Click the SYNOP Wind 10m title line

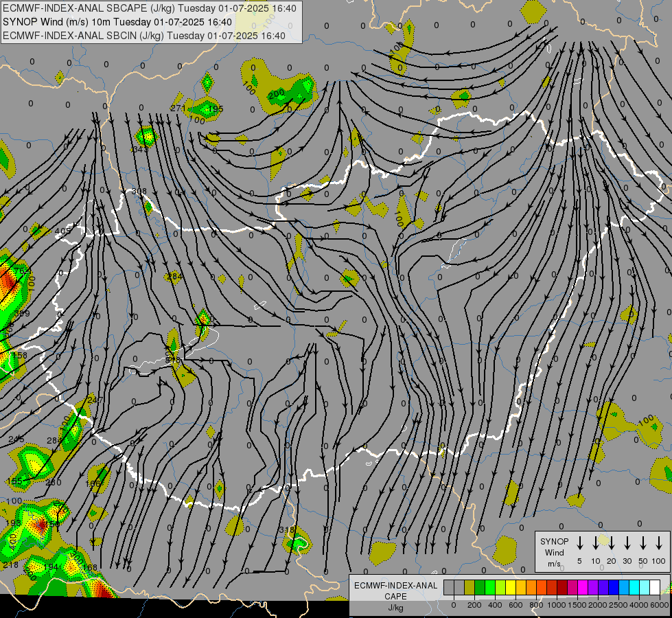(117, 22)
